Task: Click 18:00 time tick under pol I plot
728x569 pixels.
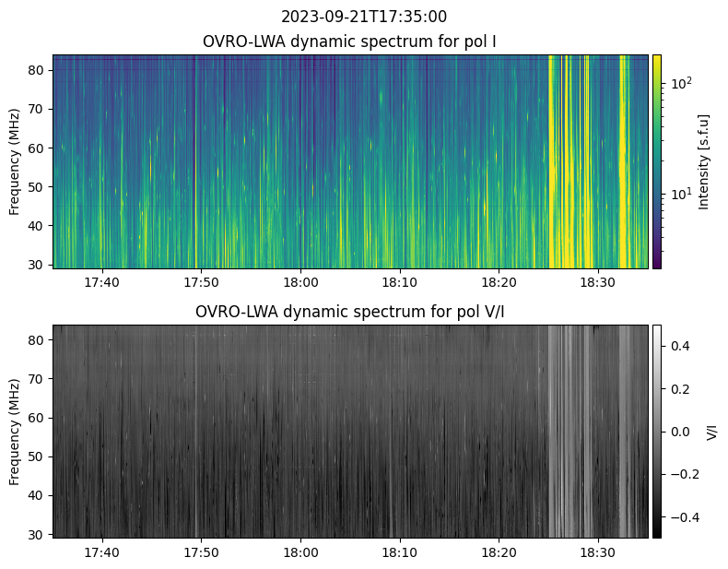Action: pos(300,282)
